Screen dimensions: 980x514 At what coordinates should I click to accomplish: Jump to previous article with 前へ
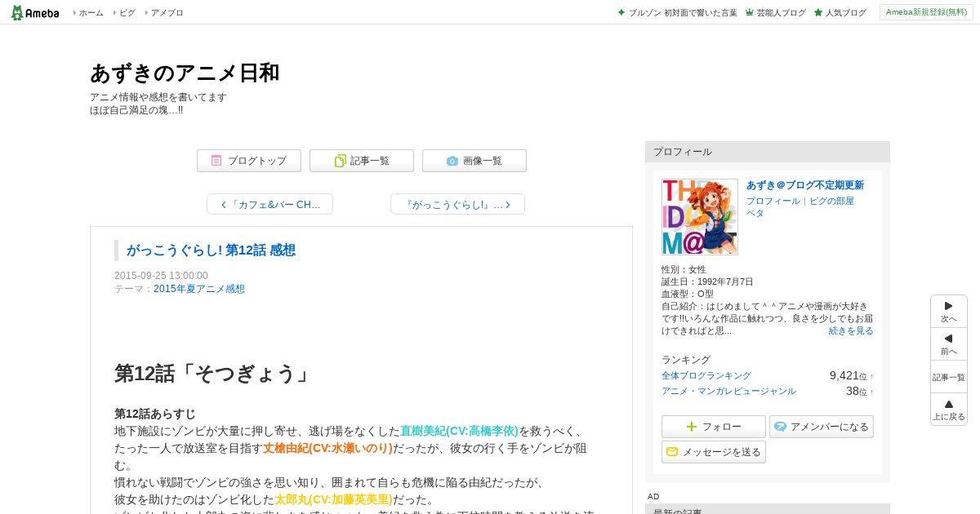[949, 344]
